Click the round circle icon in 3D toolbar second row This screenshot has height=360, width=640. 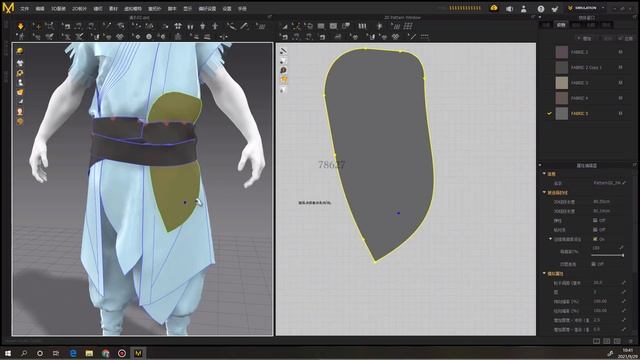click(149, 37)
